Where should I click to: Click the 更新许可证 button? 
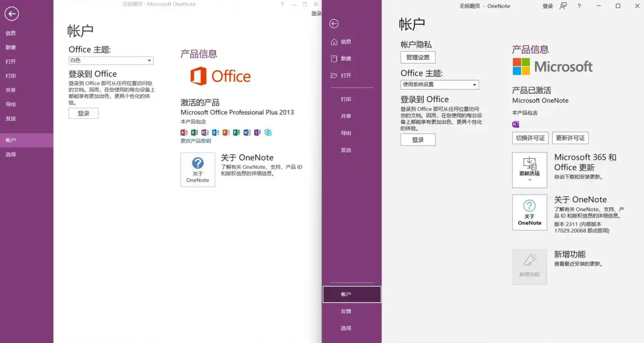(x=570, y=138)
